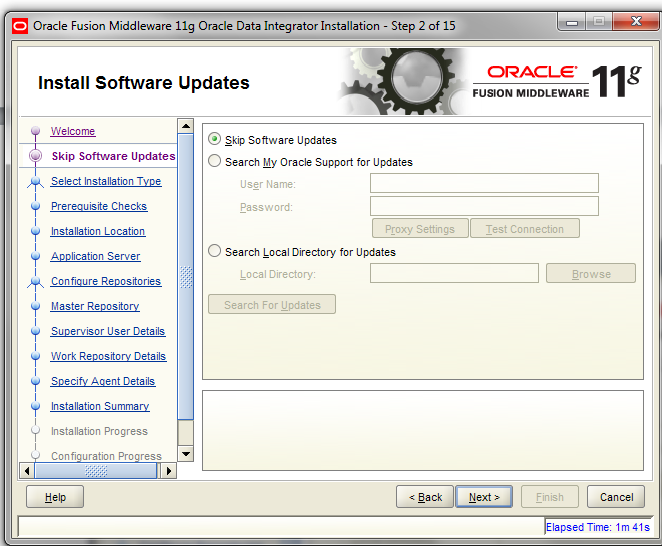662x546 pixels.
Task: Click the bullet icon beside Prerequisite Checks
Action: [35, 206]
